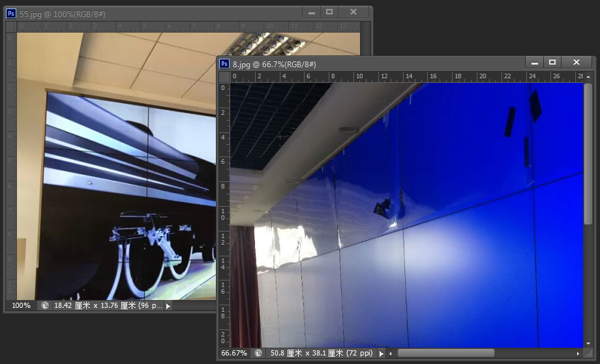
Task: Open status preview icon in 55.jpg window
Action: click(45, 305)
